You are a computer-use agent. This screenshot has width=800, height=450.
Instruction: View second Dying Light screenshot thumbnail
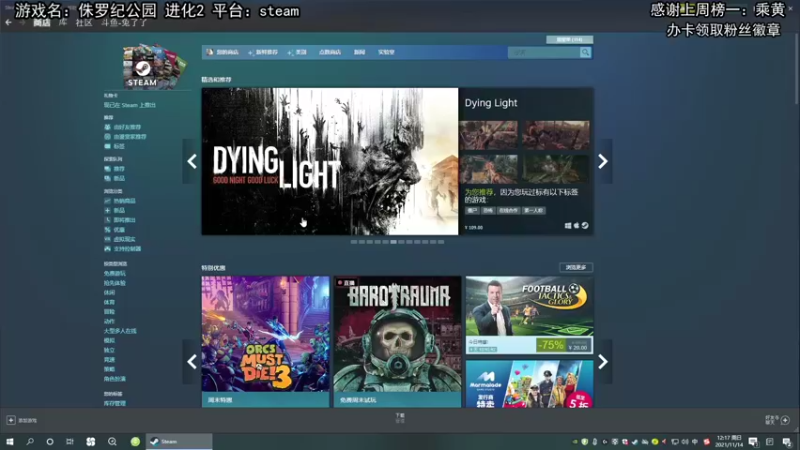(556, 135)
